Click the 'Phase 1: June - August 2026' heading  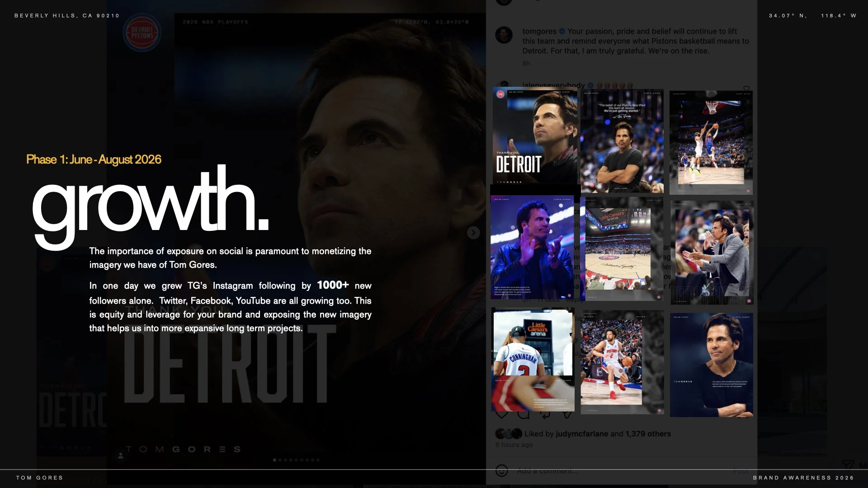(x=94, y=160)
